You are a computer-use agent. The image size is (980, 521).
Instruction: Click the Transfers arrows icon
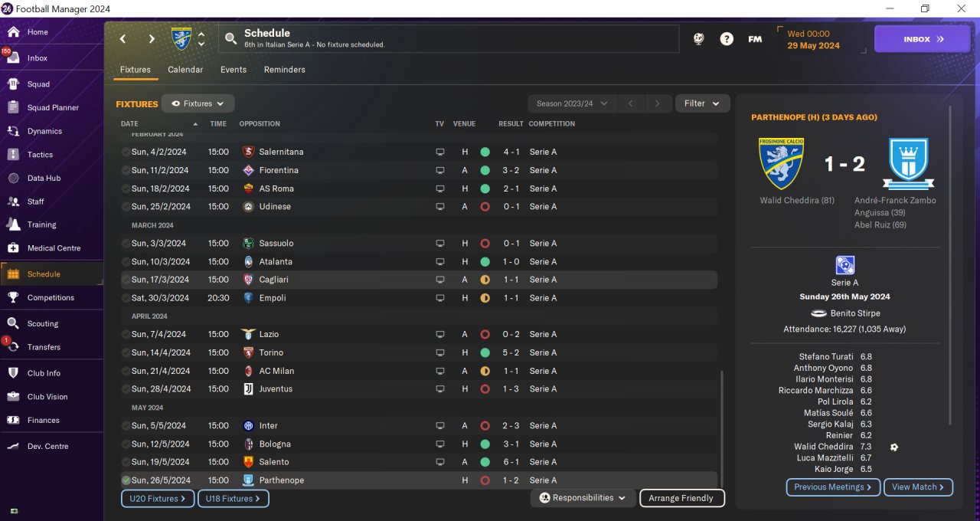coord(13,347)
